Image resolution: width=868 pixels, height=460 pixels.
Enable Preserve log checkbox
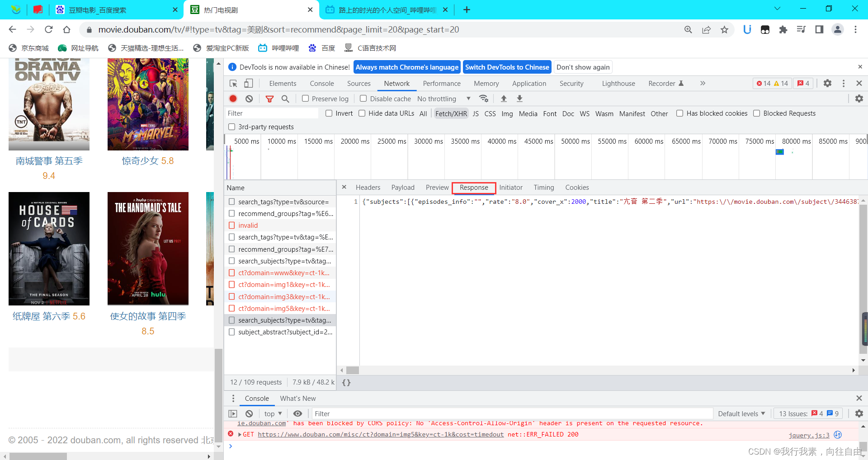306,99
